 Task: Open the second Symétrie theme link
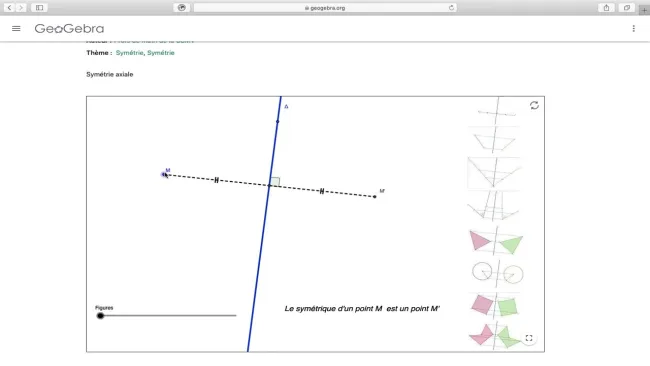(x=161, y=53)
